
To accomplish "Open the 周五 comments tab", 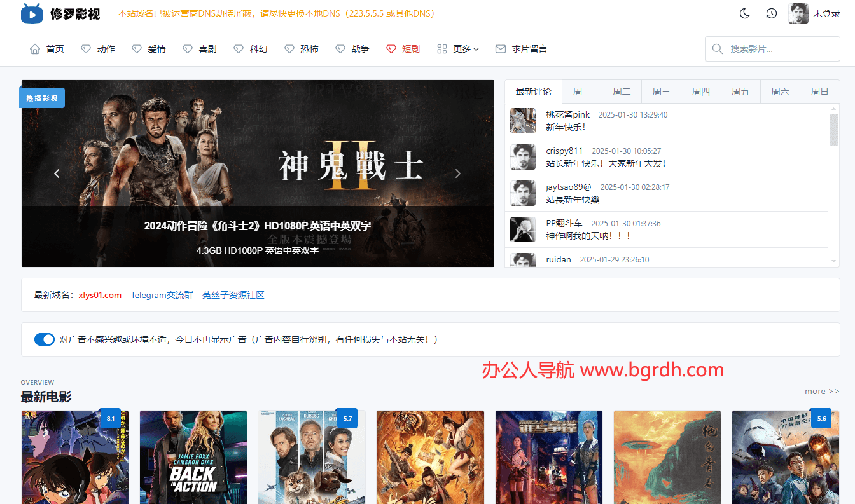I will (x=740, y=91).
